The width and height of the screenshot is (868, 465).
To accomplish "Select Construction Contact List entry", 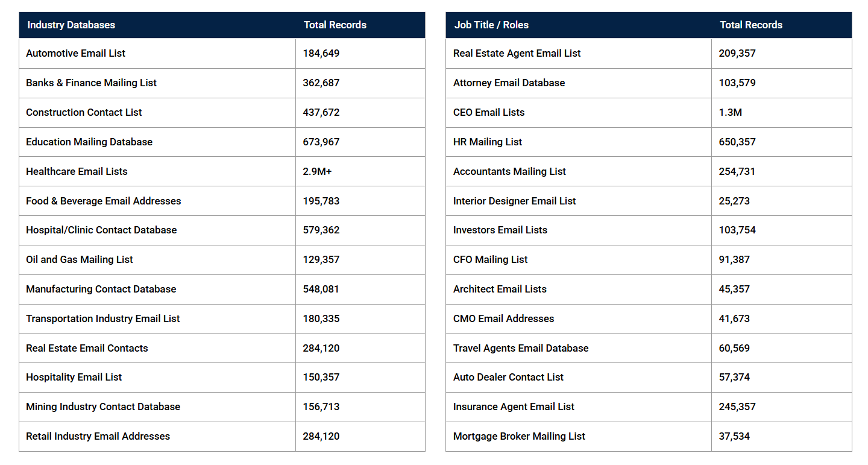I will coord(84,112).
